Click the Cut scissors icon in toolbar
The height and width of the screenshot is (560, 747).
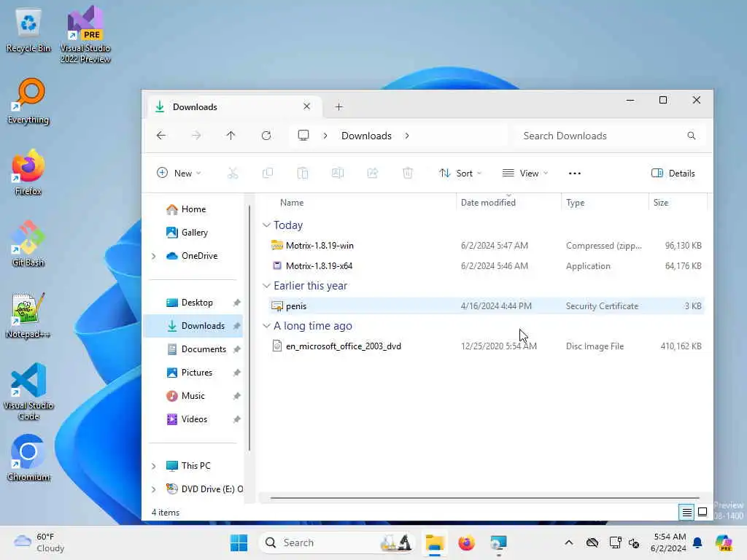233,174
